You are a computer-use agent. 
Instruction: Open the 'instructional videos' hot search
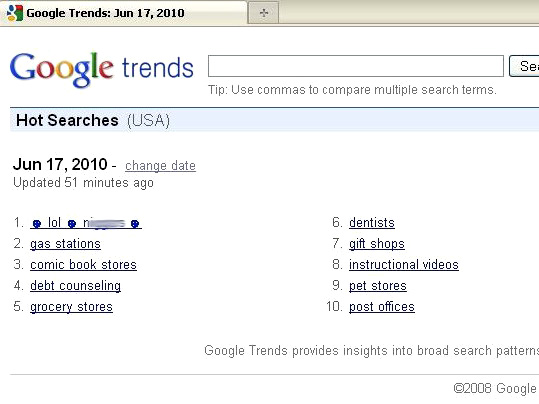tap(404, 265)
